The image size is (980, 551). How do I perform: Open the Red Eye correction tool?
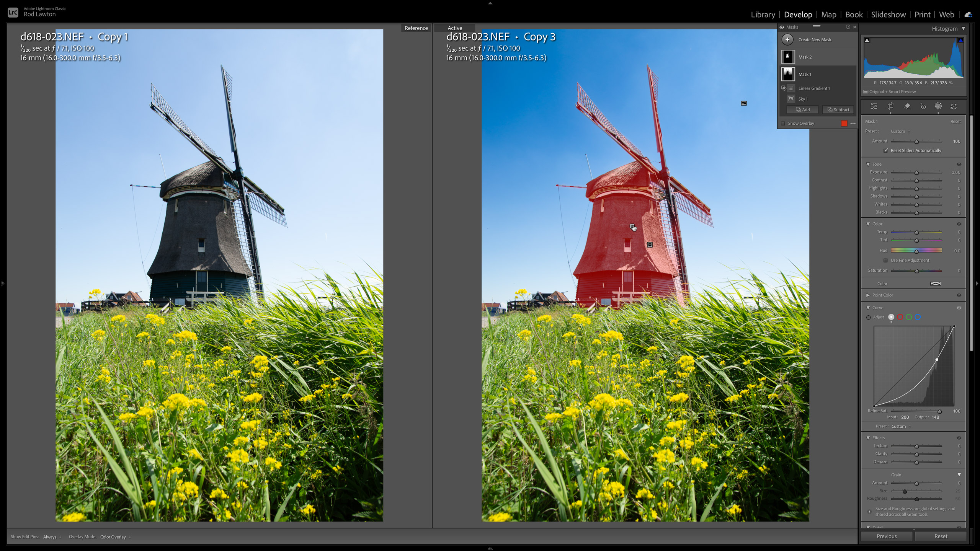(923, 106)
